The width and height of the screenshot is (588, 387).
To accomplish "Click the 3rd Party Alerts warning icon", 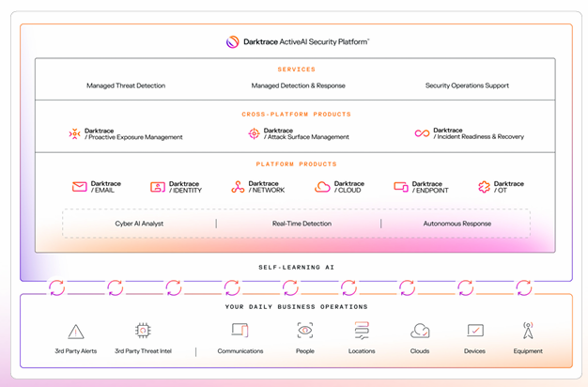I will tap(76, 331).
